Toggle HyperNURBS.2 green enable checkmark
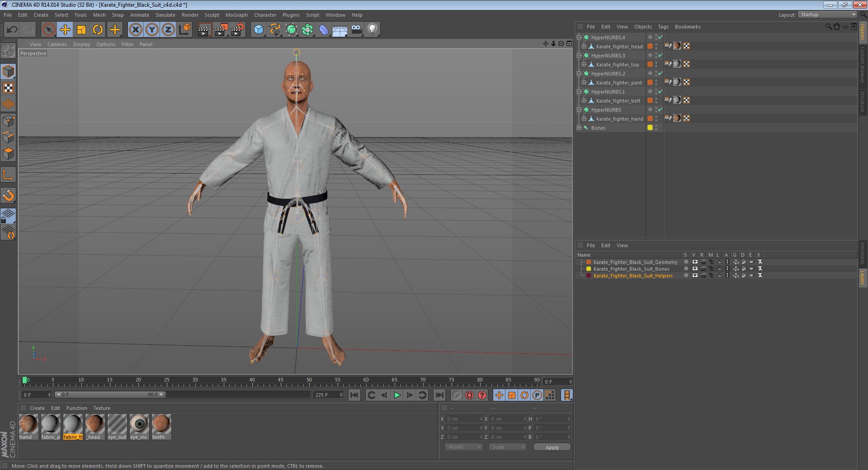Image resolution: width=868 pixels, height=470 pixels. (x=660, y=73)
